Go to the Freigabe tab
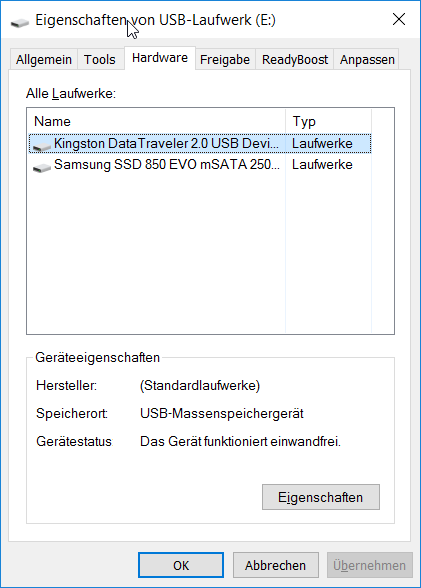 (x=225, y=60)
